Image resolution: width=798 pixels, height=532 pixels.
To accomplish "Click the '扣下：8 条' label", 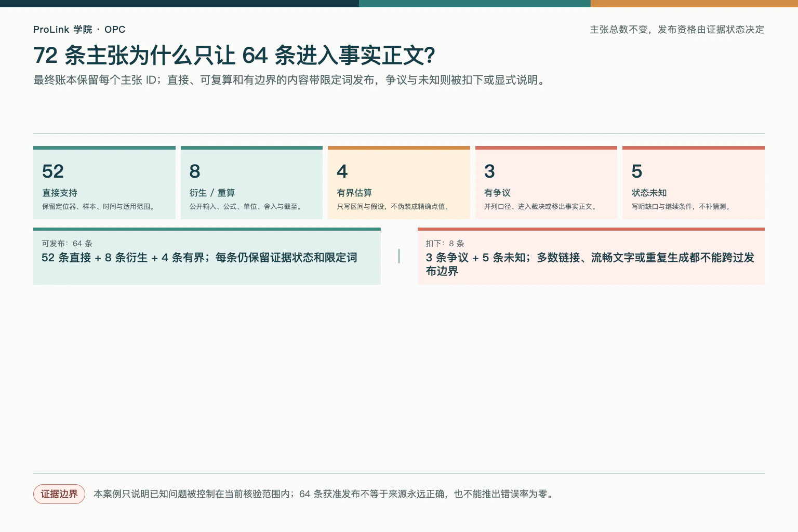I will point(445,244).
